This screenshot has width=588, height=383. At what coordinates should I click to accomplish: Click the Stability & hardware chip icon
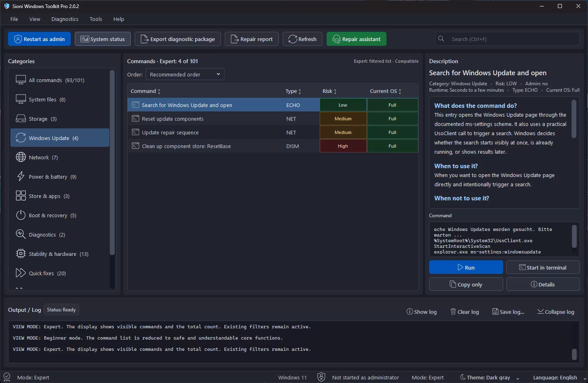click(21, 254)
